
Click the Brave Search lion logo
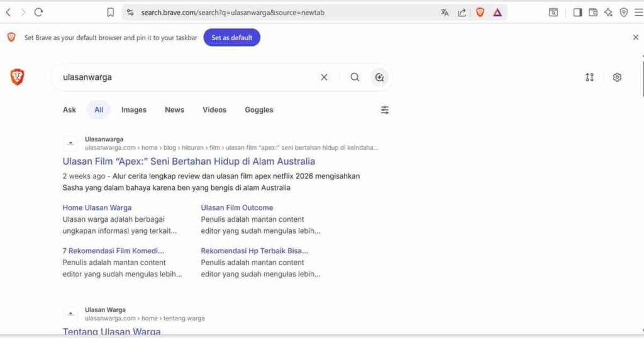click(17, 77)
